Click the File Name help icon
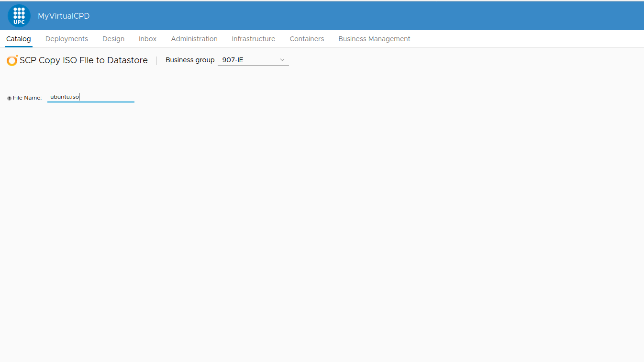This screenshot has width=644, height=362. (x=9, y=98)
